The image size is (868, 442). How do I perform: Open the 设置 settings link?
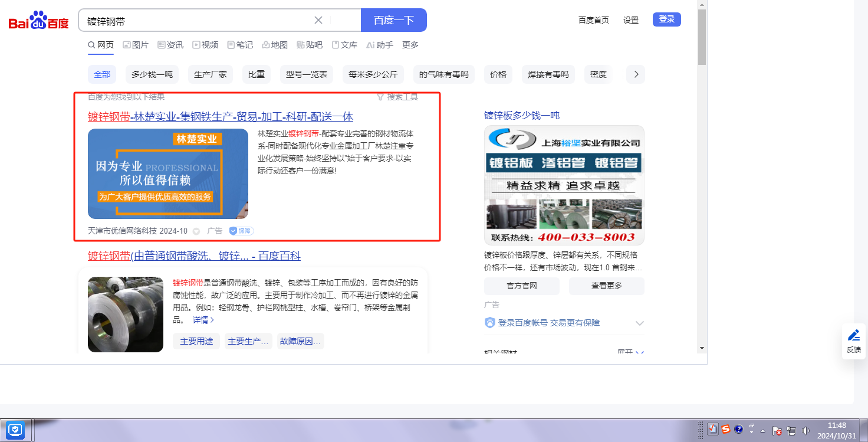(x=631, y=20)
